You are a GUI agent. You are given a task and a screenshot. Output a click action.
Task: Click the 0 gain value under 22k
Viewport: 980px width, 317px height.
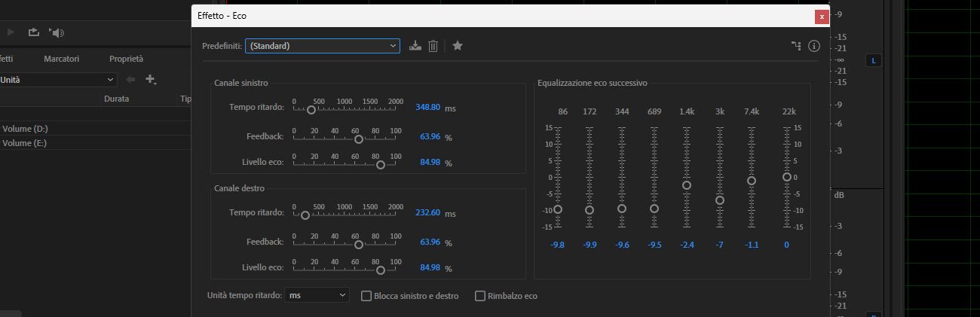(789, 245)
